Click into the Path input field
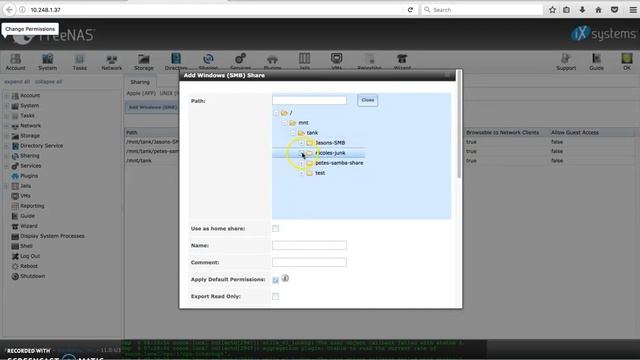 (309, 100)
